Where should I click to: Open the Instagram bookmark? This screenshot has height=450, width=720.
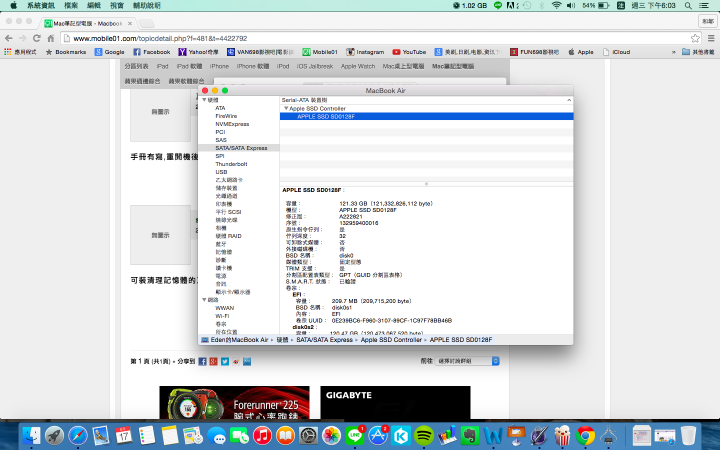365,52
